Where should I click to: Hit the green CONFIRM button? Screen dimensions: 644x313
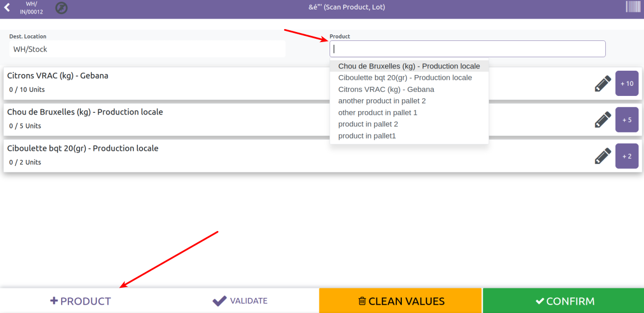[563, 301]
